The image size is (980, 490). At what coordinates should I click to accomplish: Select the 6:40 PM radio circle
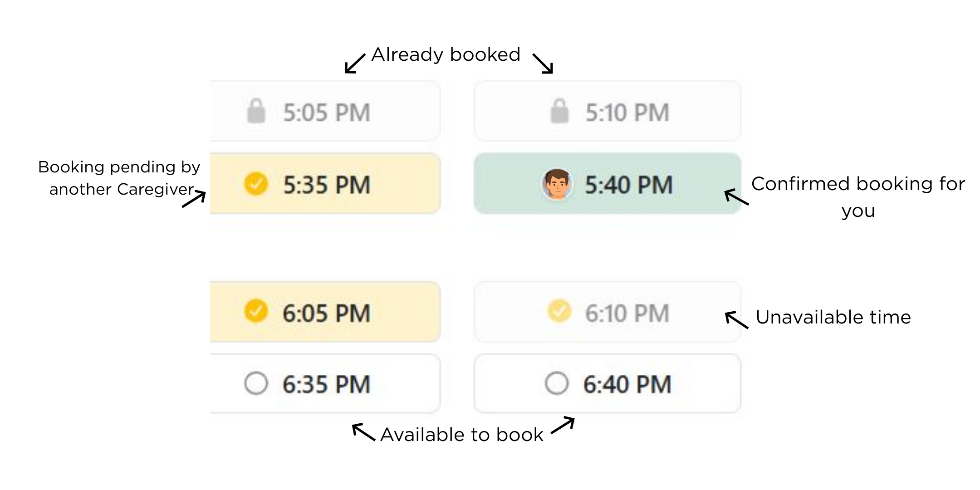pos(557,383)
